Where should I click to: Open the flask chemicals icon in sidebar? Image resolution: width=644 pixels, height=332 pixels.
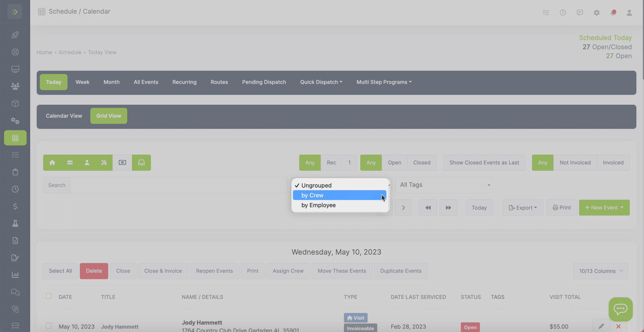click(x=15, y=224)
